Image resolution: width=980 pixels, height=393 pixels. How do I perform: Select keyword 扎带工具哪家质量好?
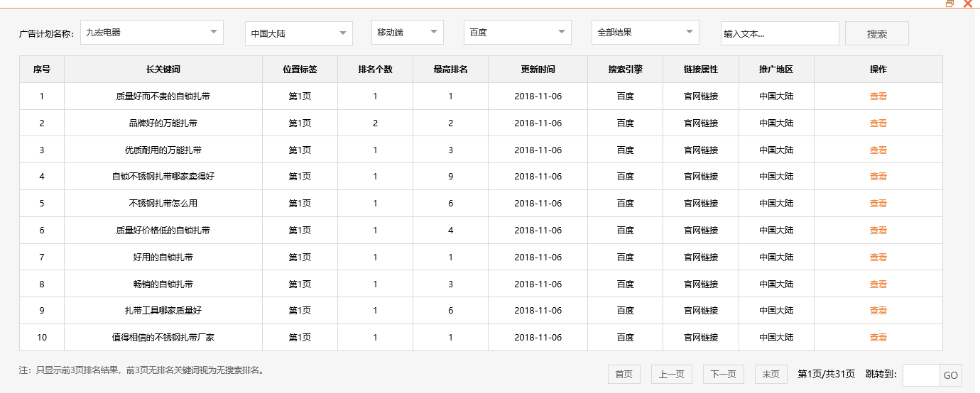pos(163,311)
